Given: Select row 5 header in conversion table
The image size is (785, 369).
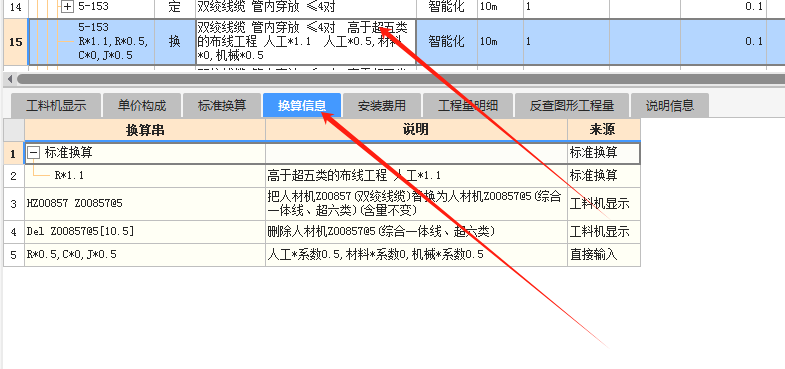Looking at the screenshot, I should 14,255.
